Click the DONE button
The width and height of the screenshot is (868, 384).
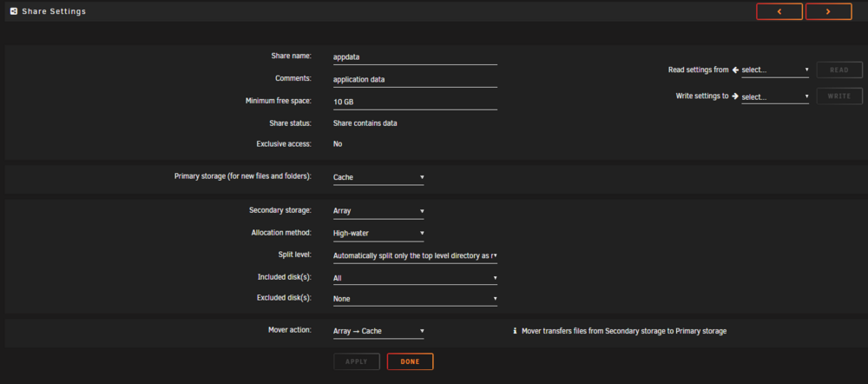coord(411,361)
